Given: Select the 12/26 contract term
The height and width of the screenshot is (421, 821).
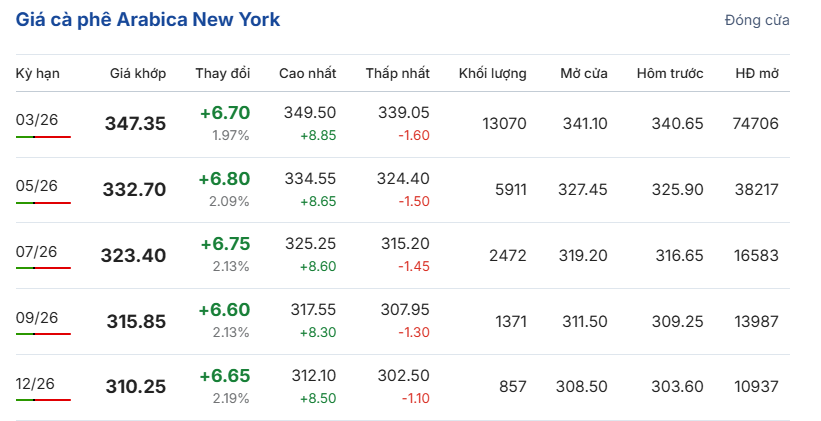Looking at the screenshot, I should coord(37,383).
